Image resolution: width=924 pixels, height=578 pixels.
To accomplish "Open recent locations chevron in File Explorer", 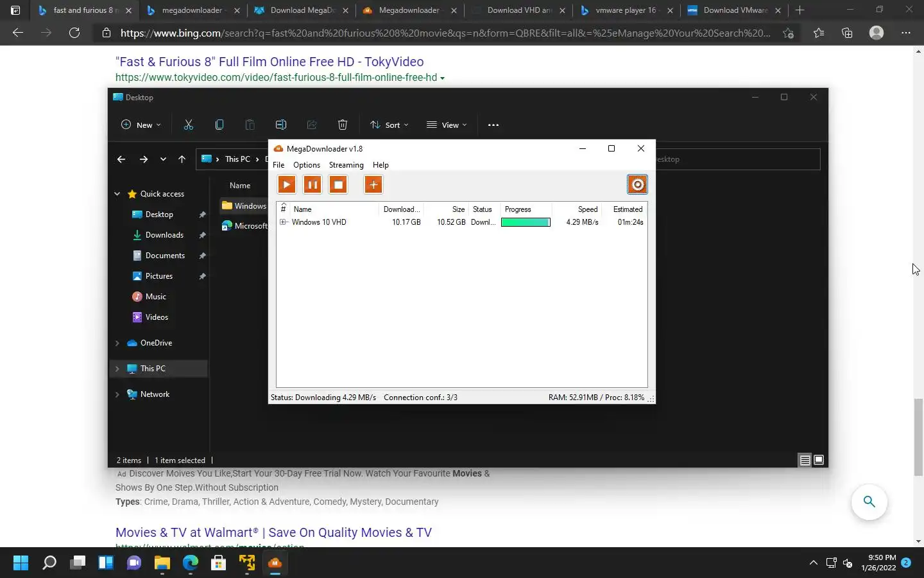I will [x=163, y=159].
